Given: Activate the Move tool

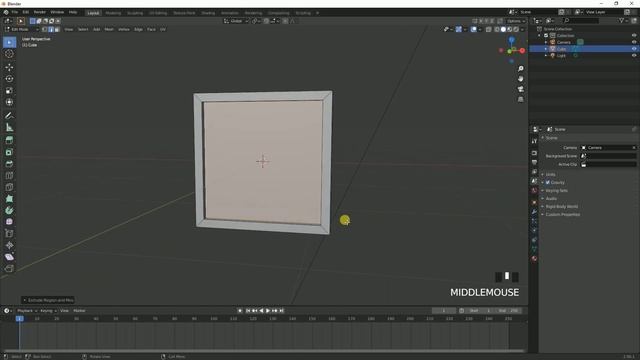Looking at the screenshot, I should [9, 67].
